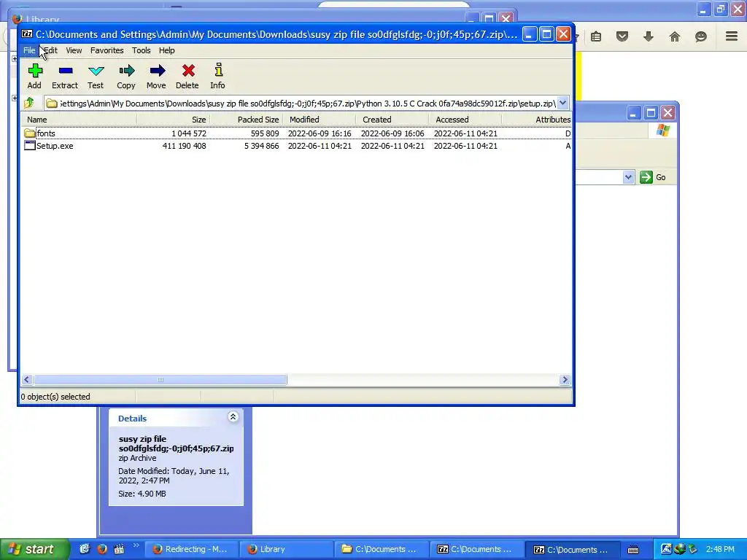Open Firefox bookmarks list icon

(x=596, y=36)
